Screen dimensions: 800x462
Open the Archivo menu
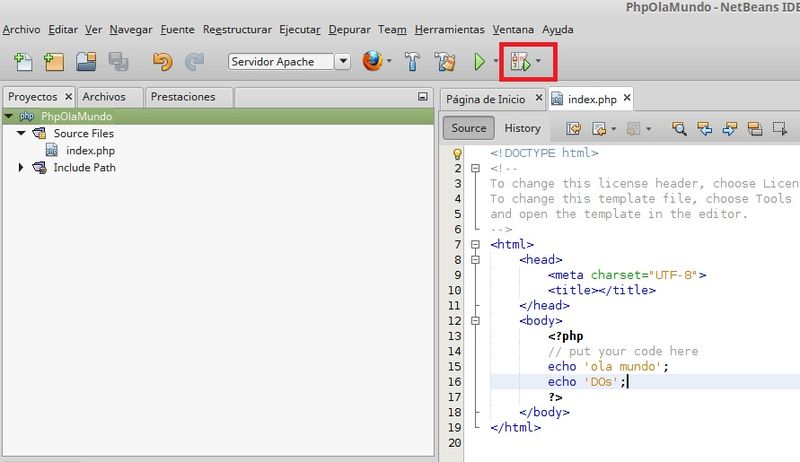point(21,30)
